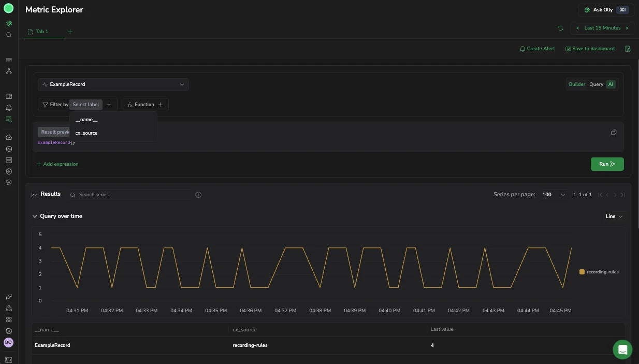This screenshot has height=364, width=639.
Task: Click Add expression
Action: [57, 164]
